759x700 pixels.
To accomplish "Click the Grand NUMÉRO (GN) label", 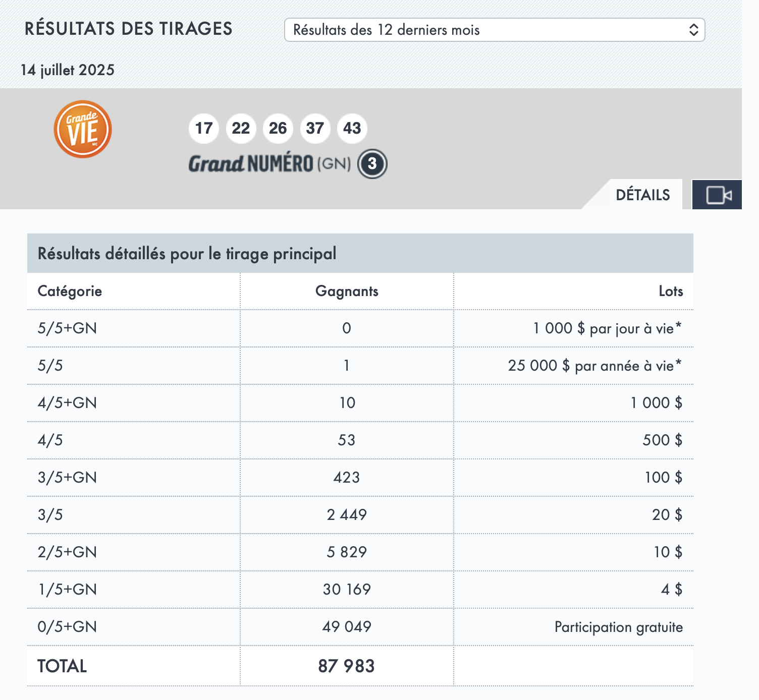I will pos(269,164).
